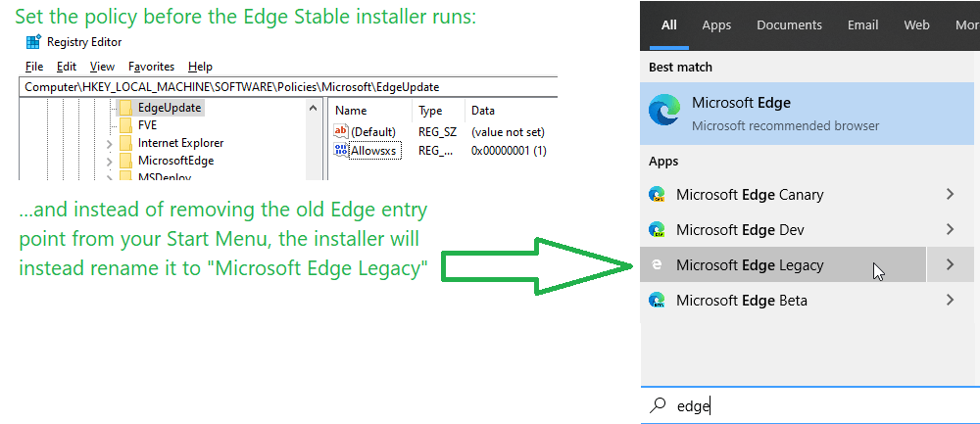Viewport: 980px width, 424px height.
Task: Click the Microsoft Edge Dev icon
Action: click(657, 230)
